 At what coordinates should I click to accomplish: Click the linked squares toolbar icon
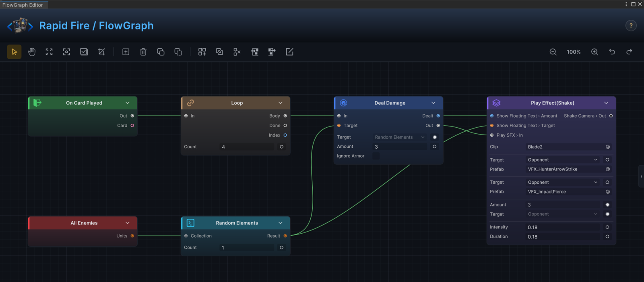pyautogui.click(x=219, y=52)
